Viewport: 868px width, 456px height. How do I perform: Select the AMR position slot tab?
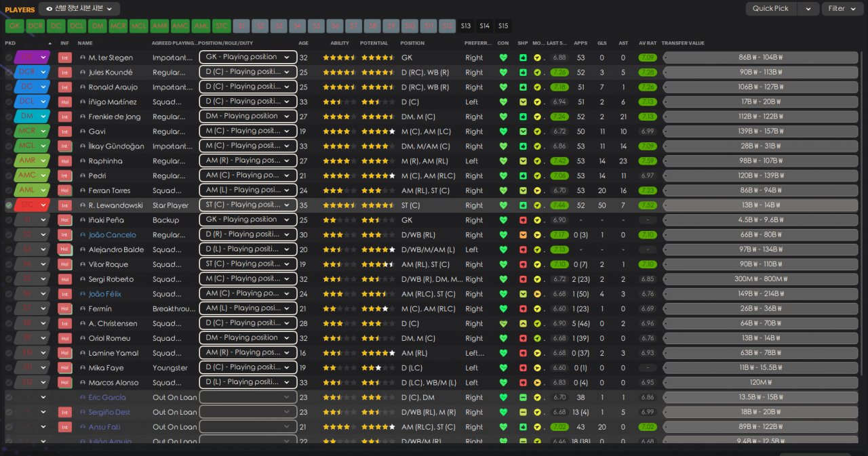pyautogui.click(x=159, y=26)
